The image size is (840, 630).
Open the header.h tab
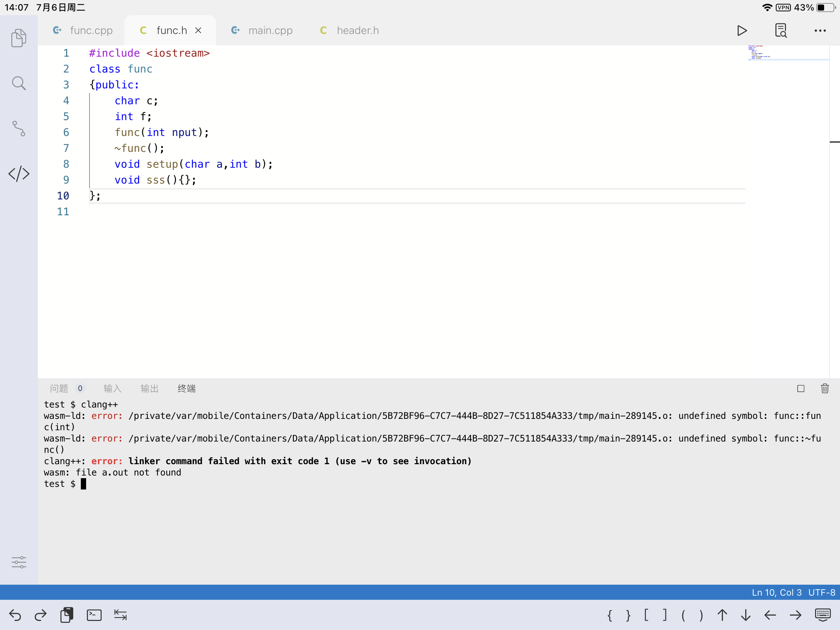tap(349, 30)
